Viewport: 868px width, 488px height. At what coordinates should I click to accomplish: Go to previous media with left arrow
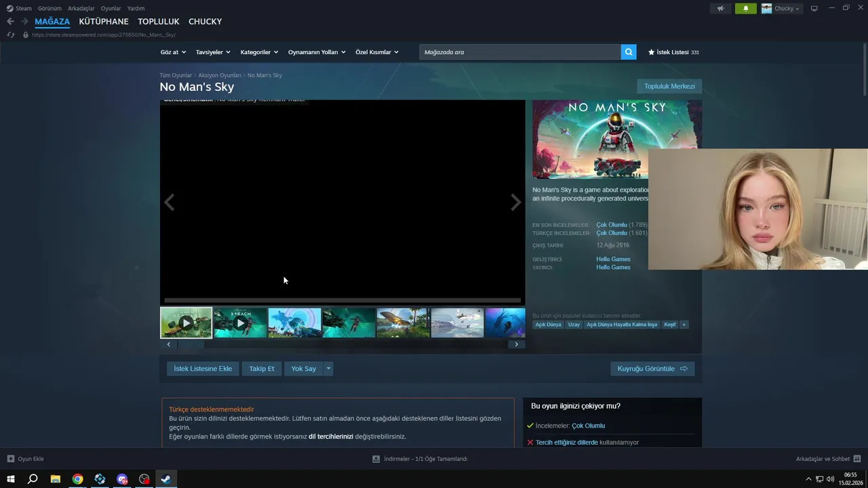tap(170, 202)
